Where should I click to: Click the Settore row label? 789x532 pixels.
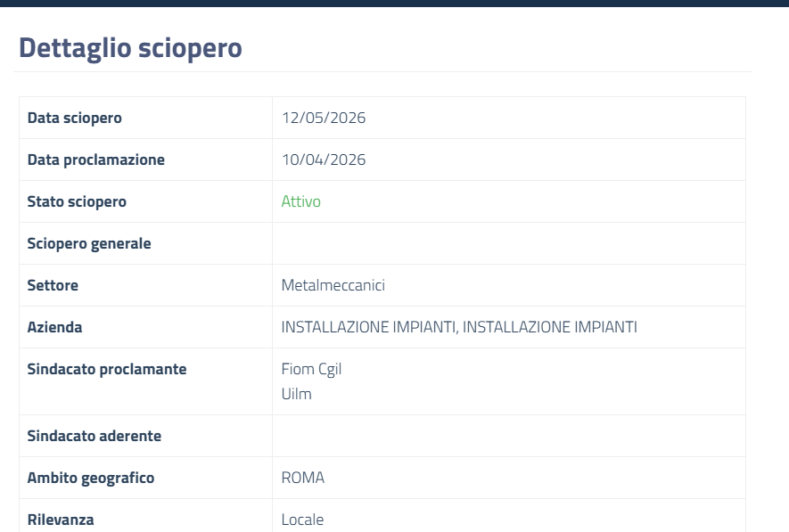point(53,285)
